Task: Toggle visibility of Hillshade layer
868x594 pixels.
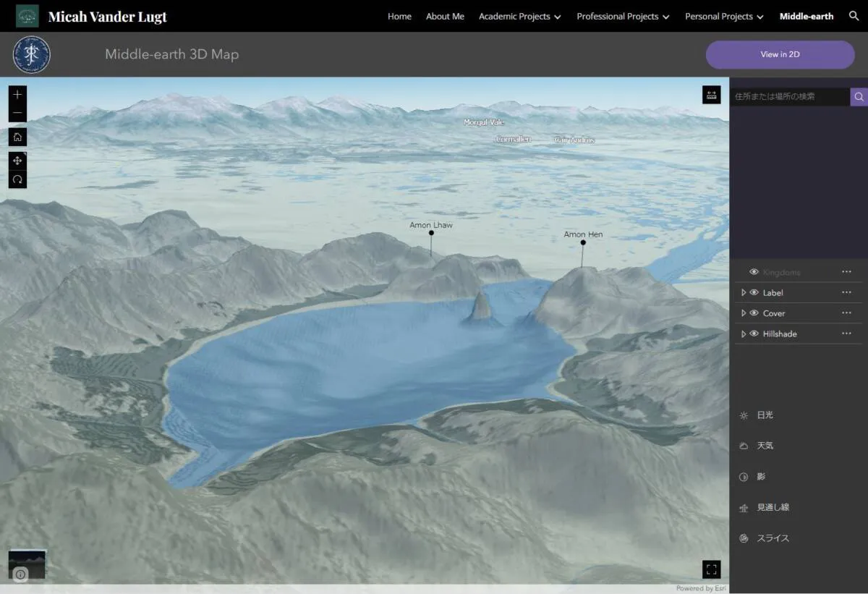Action: click(754, 334)
